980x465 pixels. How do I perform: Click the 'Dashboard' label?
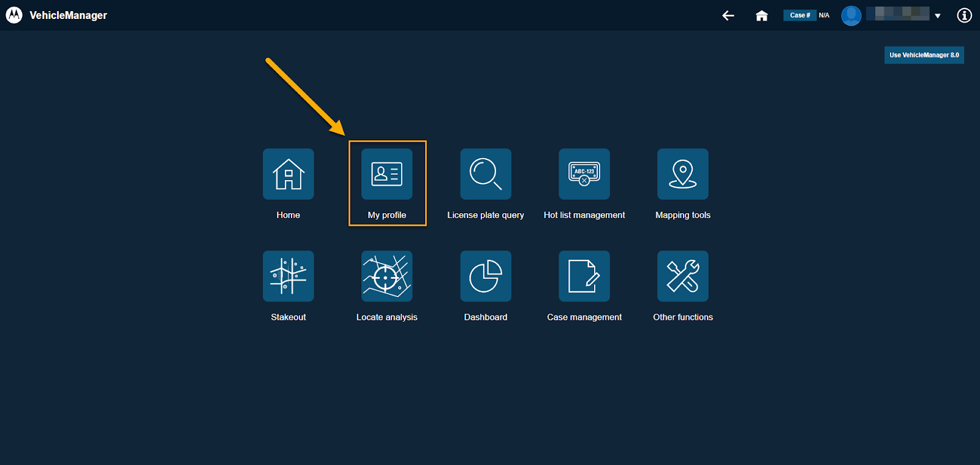486,317
